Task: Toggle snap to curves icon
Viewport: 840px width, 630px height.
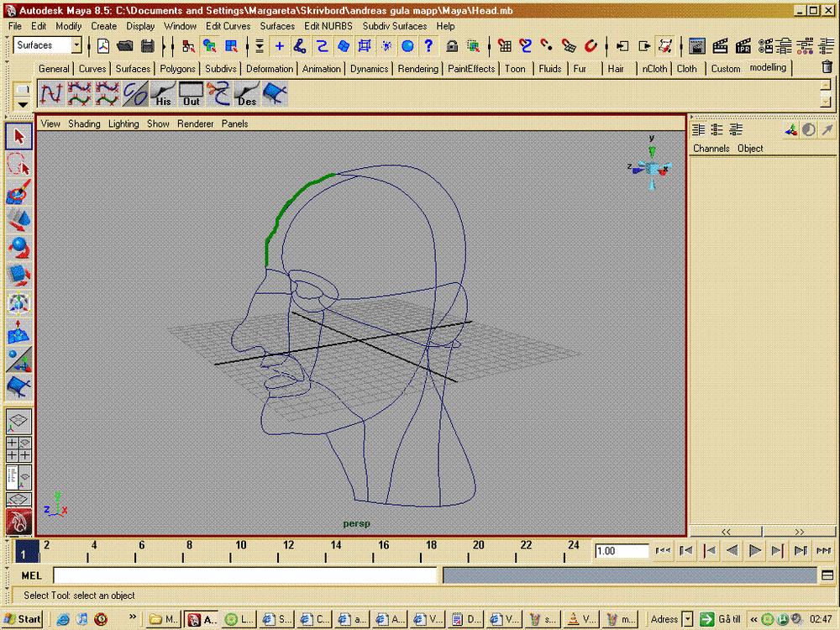Action: (x=526, y=45)
